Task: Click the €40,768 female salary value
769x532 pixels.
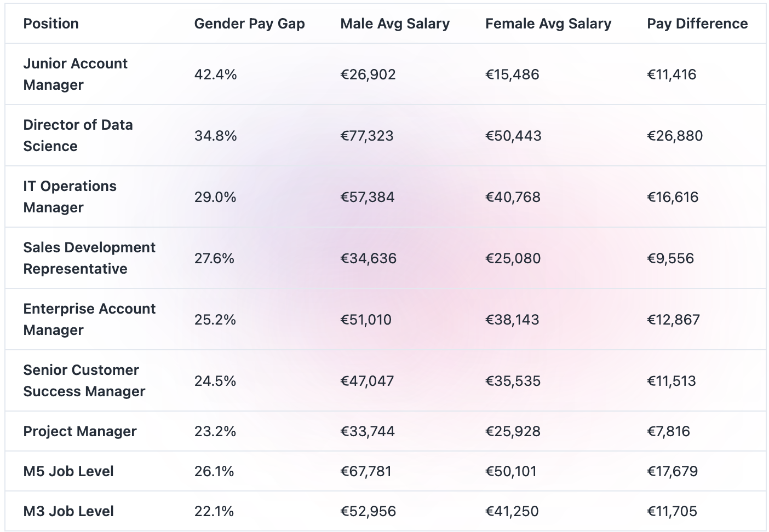Action: point(513,197)
